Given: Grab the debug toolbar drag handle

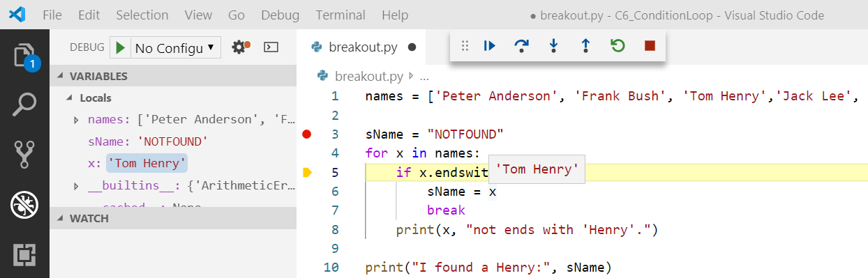Looking at the screenshot, I should tap(465, 46).
